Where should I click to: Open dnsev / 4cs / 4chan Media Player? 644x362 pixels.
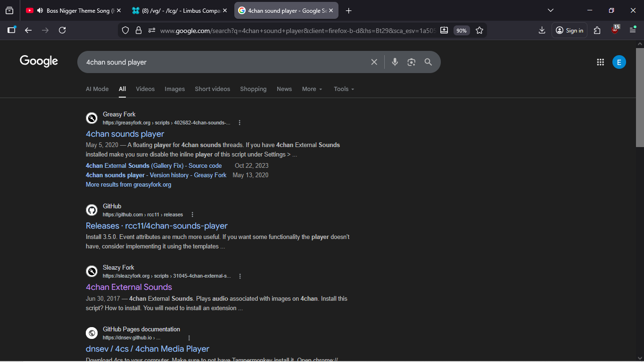[148, 349]
